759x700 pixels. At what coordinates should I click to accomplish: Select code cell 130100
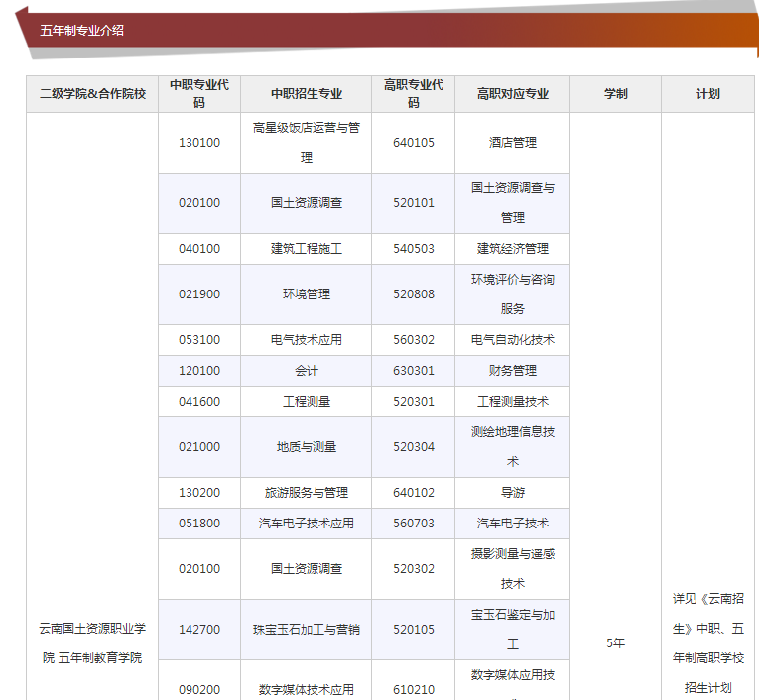pos(199,143)
